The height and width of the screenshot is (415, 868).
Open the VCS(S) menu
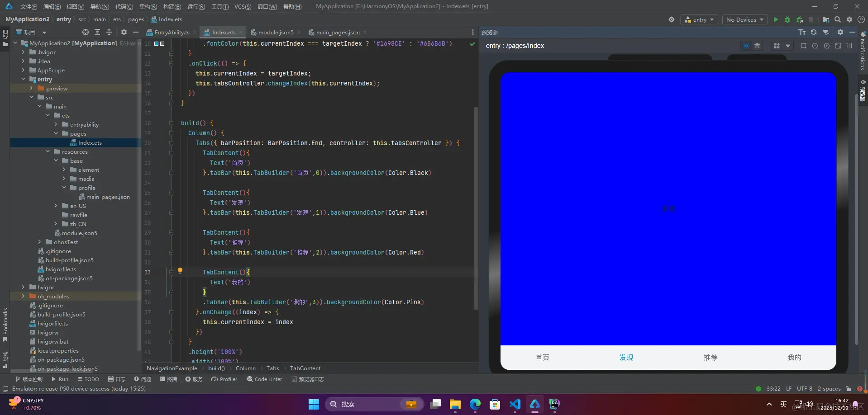(x=243, y=6)
